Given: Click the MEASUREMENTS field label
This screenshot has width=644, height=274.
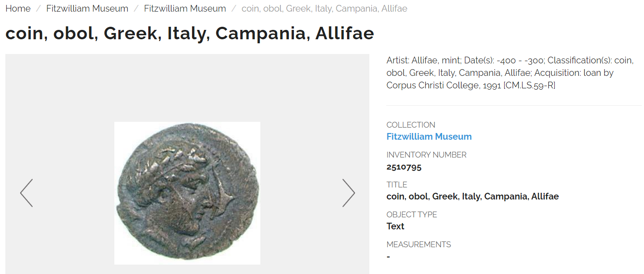Looking at the screenshot, I should (x=418, y=244).
